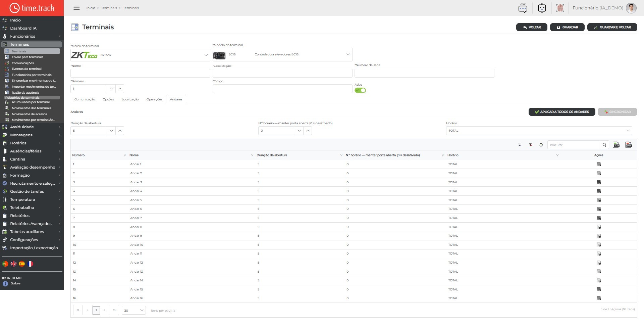
Task: Expand Configurações sidebar menu
Action: (32, 240)
